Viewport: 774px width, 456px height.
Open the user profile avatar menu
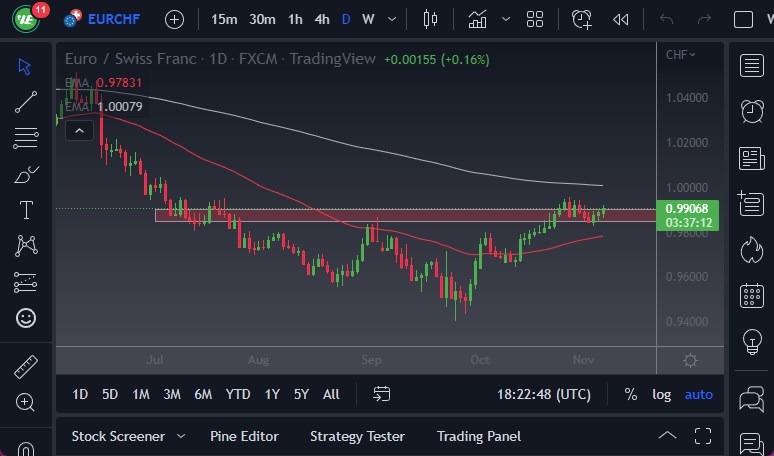pos(26,19)
